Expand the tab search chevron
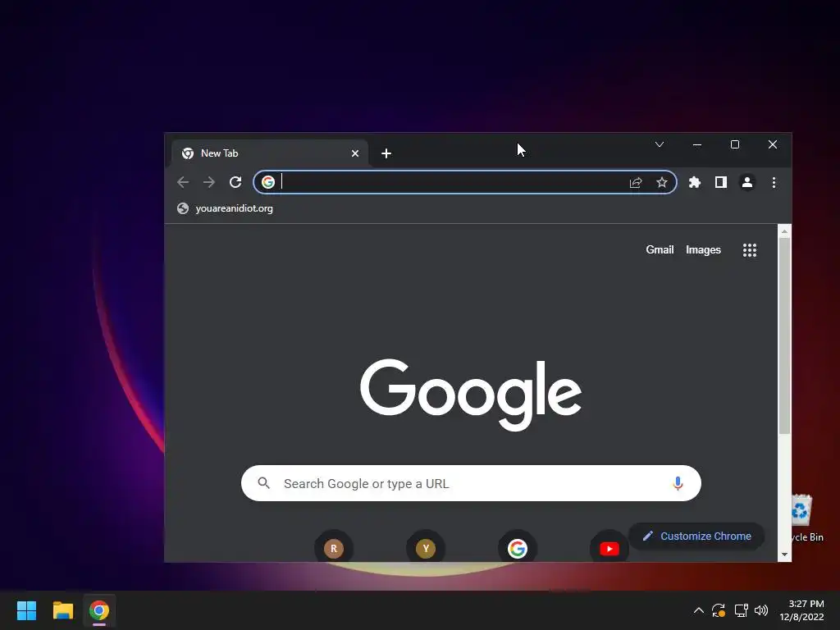Image resolution: width=840 pixels, height=630 pixels. click(660, 144)
